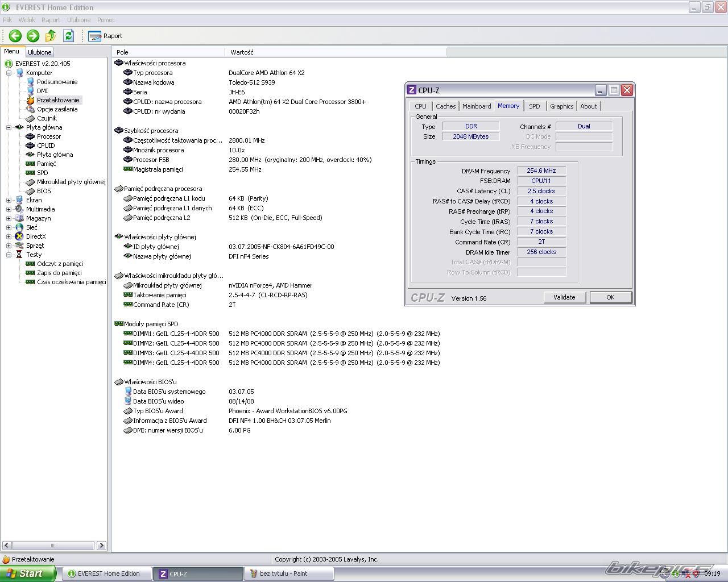Open bez tytułu - Paint taskbar button
Image resolution: width=728 pixels, height=582 pixels.
click(x=289, y=573)
